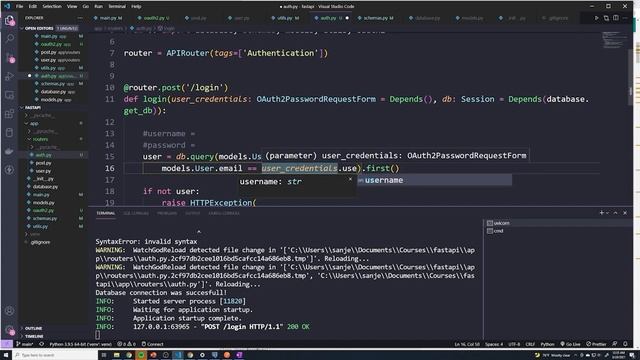This screenshot has width=640, height=360.
Task: Switch to the utils.py editor tab
Action: click(286, 18)
